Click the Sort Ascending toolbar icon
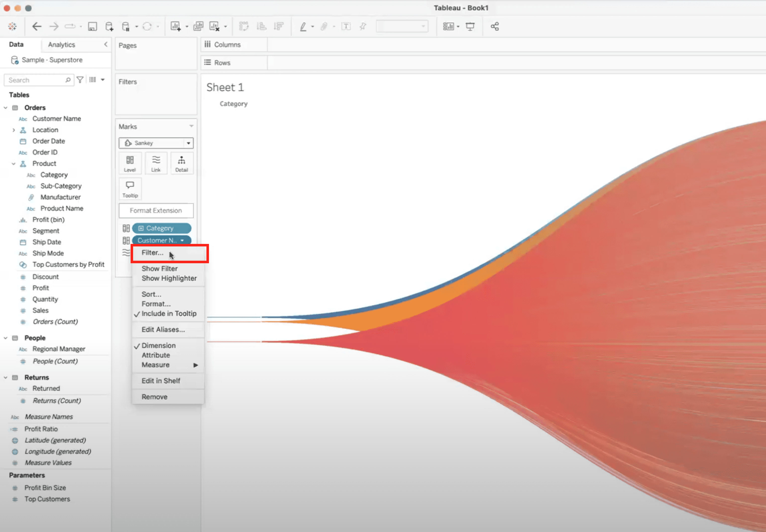 [262, 26]
